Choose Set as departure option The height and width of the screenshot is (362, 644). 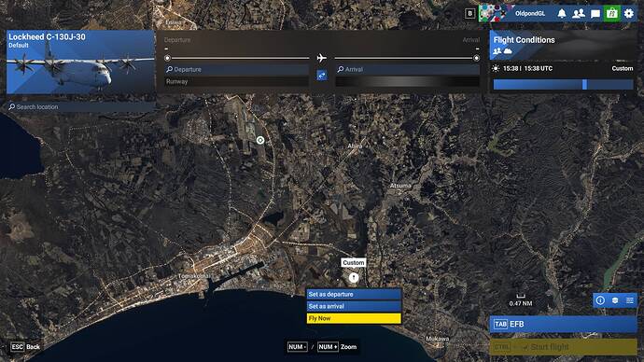(354, 294)
